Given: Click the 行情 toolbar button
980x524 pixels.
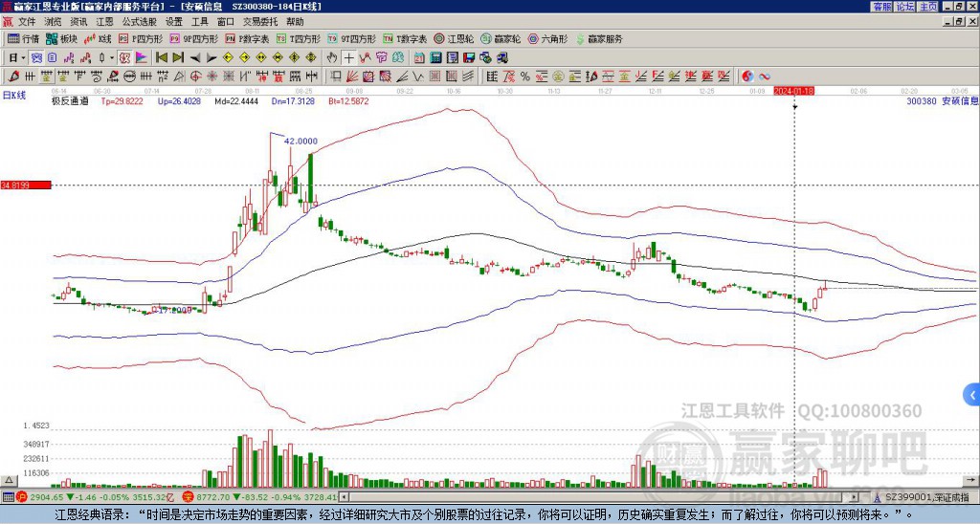Looking at the screenshot, I should [24, 38].
